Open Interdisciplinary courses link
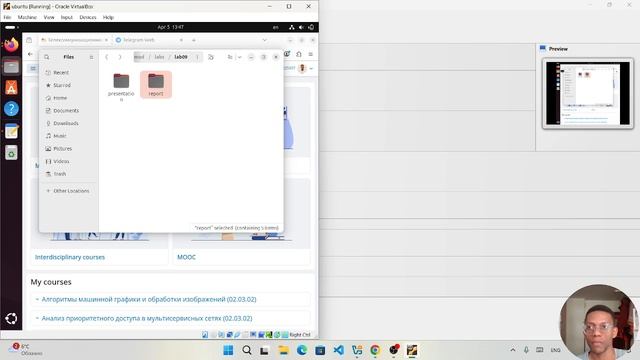Screen dimensions: 640x360 pos(70,257)
